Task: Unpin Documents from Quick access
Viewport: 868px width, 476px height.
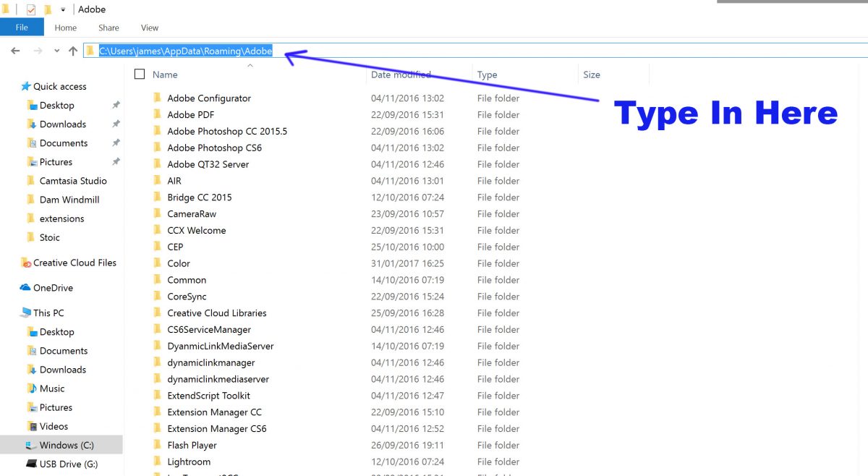Action: point(114,143)
